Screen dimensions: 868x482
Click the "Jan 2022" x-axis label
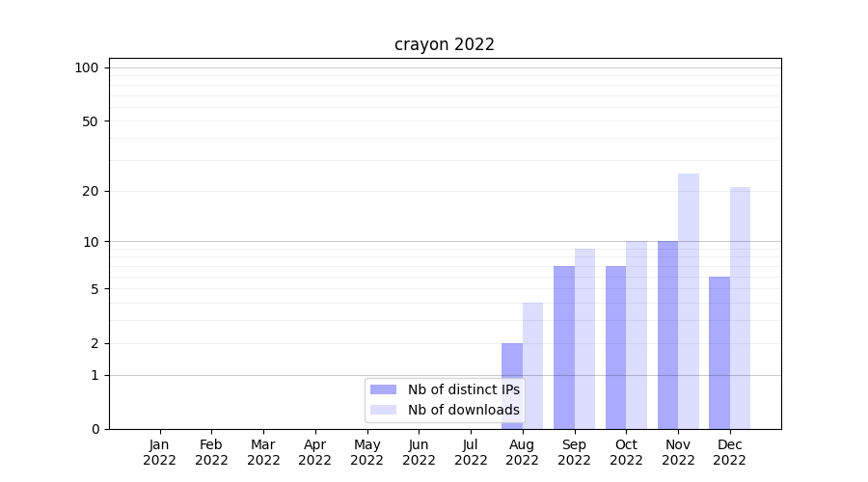point(159,452)
